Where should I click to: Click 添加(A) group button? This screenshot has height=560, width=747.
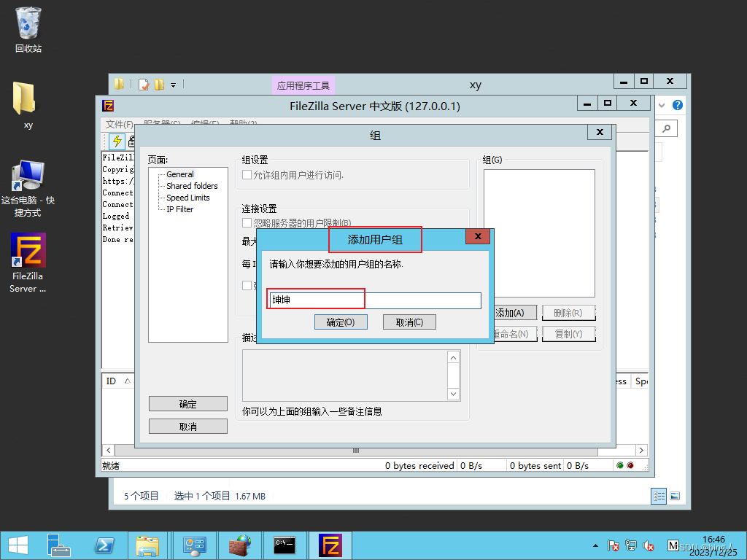point(515,313)
